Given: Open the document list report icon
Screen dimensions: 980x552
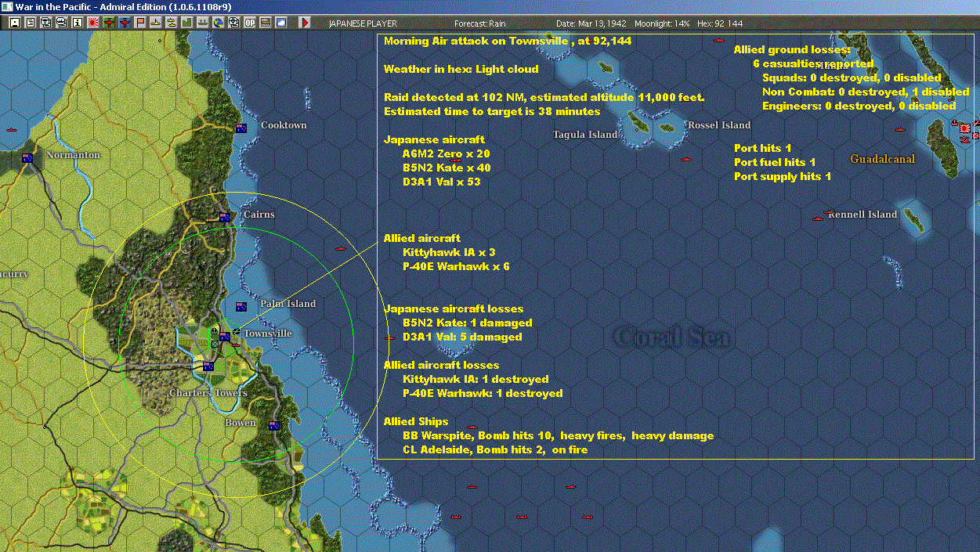Looking at the screenshot, I should click(31, 23).
